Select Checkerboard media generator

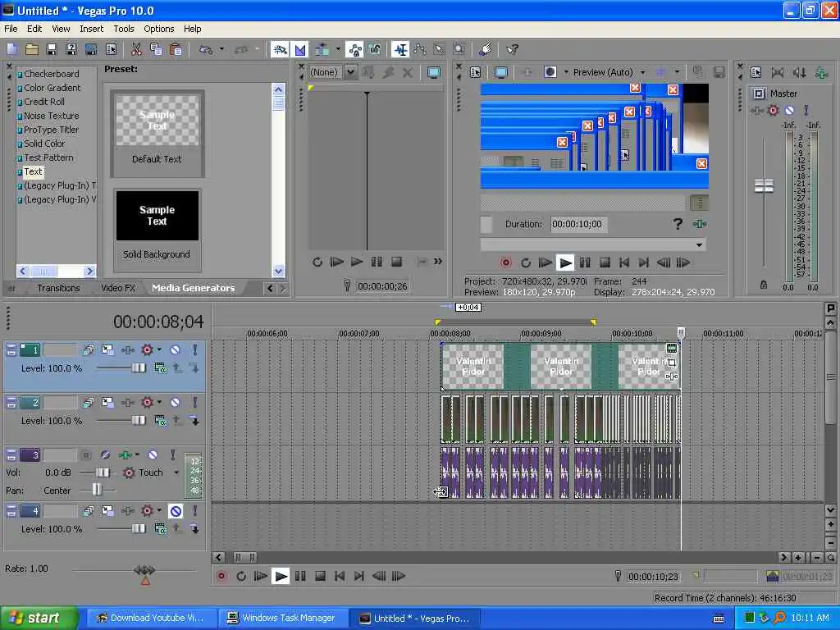point(51,74)
